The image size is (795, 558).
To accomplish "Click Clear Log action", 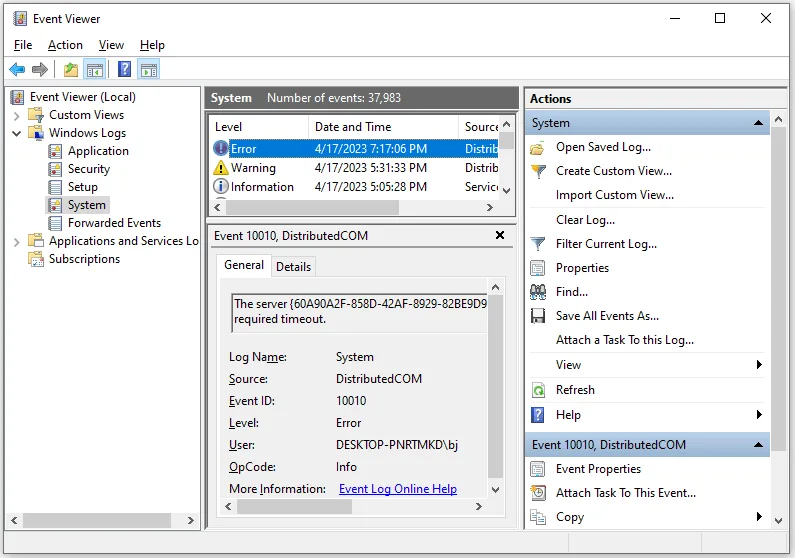I will [x=585, y=220].
